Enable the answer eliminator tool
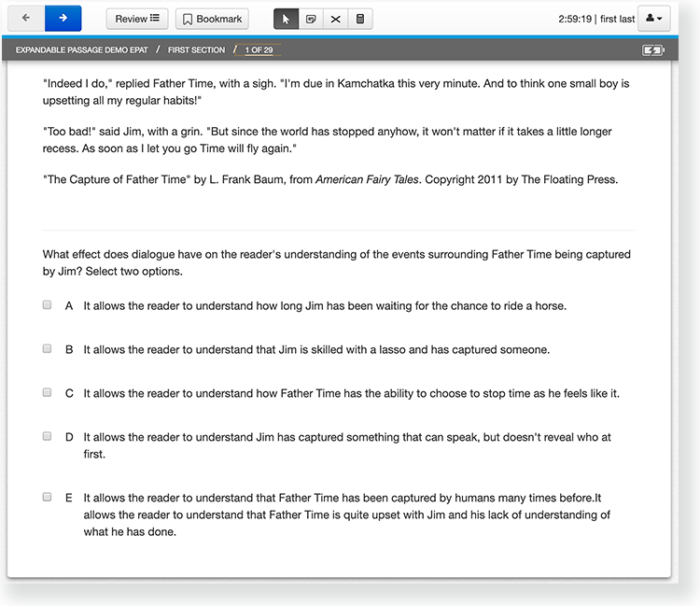Image resolution: width=700 pixels, height=606 pixels. click(x=335, y=19)
